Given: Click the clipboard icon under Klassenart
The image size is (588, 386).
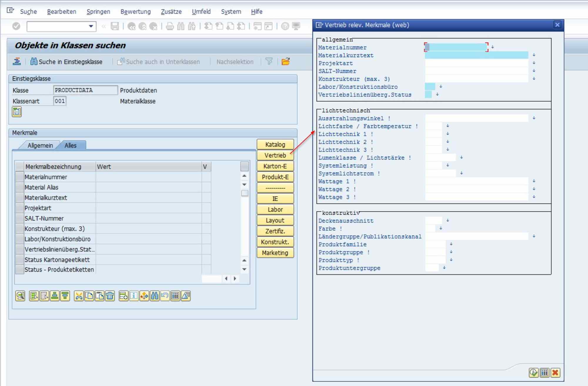Looking at the screenshot, I should click(17, 112).
